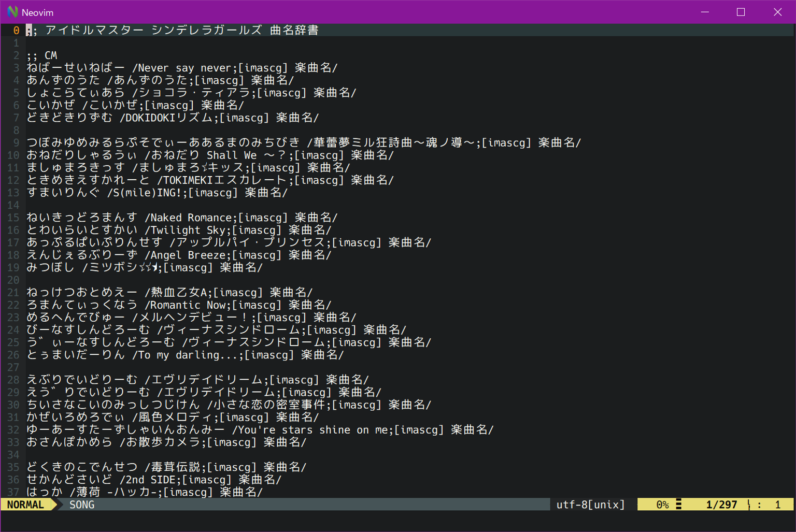Click line number 9 in the gutter
Screen dimensions: 796x532
click(x=16, y=142)
